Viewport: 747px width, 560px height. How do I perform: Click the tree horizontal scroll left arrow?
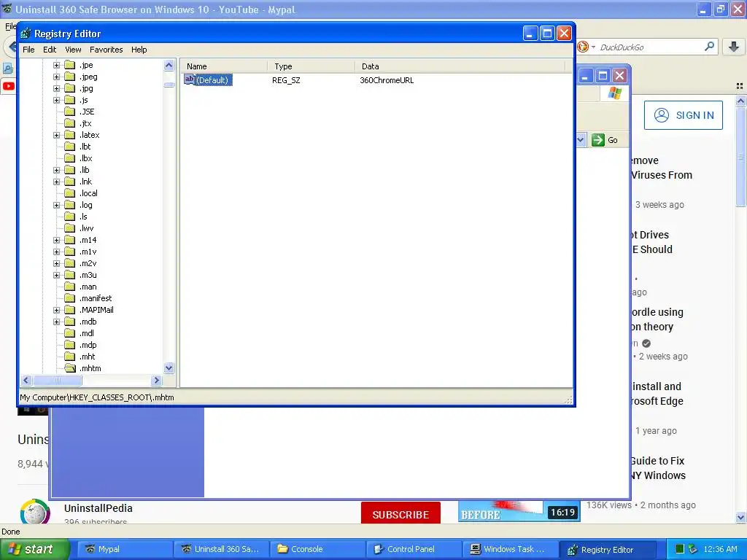point(26,381)
